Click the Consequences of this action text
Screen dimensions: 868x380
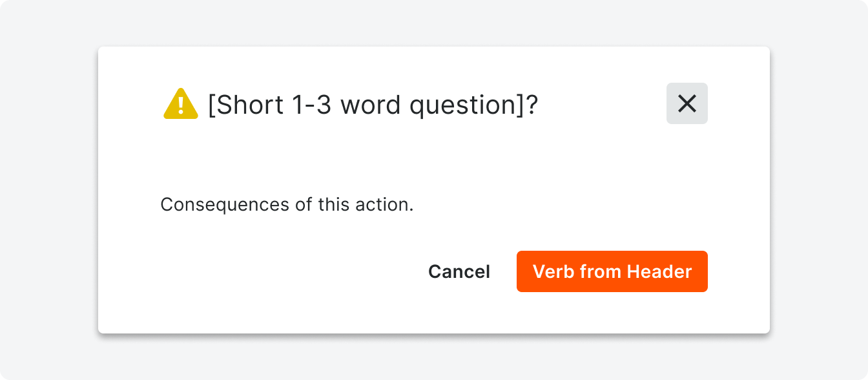pyautogui.click(x=287, y=205)
